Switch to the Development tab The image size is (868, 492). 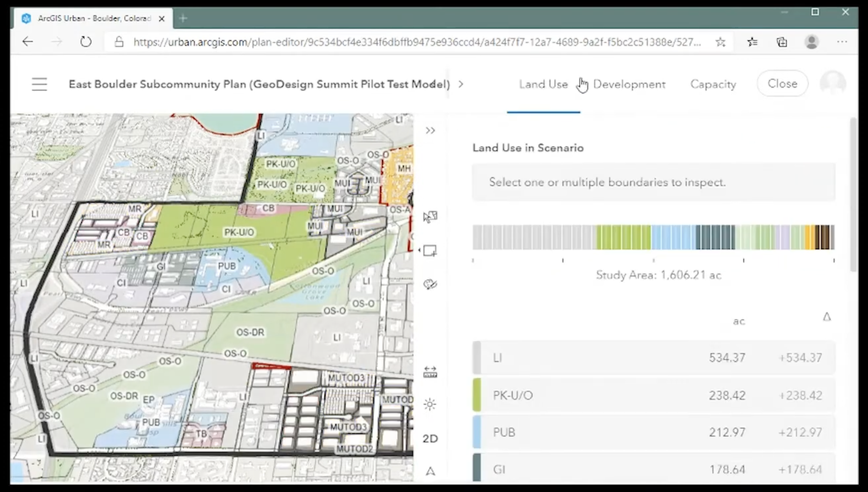(x=629, y=84)
